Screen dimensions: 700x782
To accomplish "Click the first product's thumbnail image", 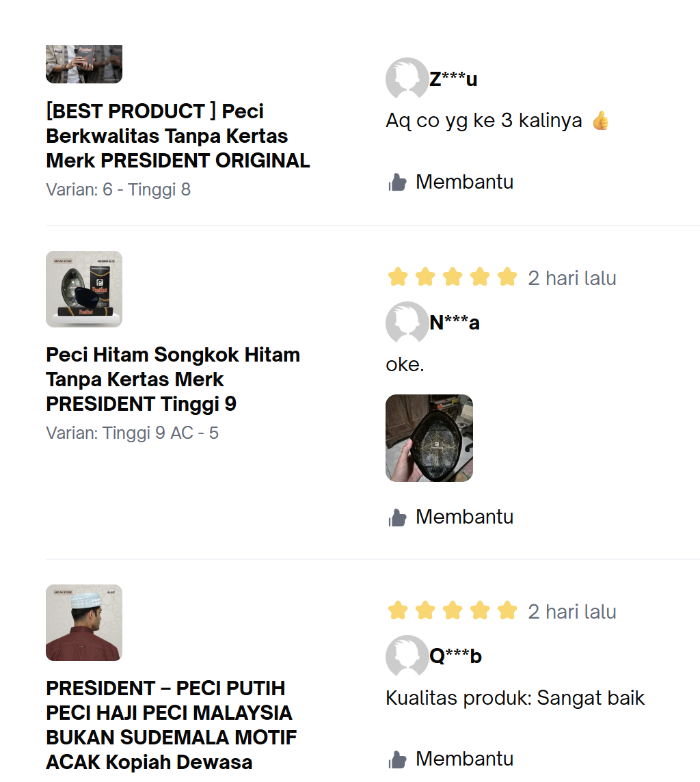I will click(83, 64).
